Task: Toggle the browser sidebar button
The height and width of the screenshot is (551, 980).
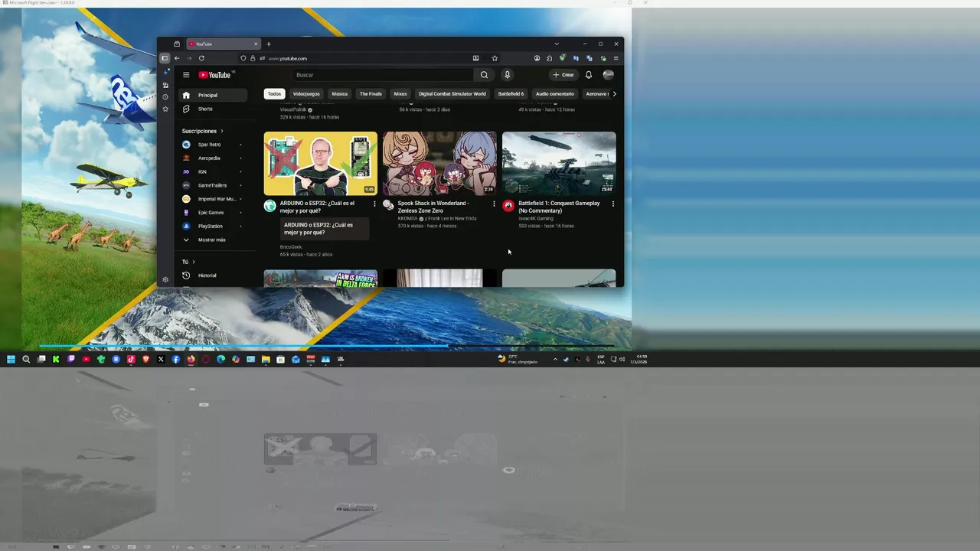Action: point(164,58)
